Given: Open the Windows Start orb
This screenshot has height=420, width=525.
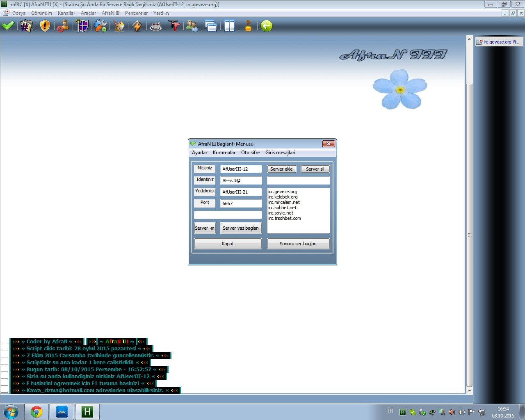Looking at the screenshot, I should (x=11, y=412).
